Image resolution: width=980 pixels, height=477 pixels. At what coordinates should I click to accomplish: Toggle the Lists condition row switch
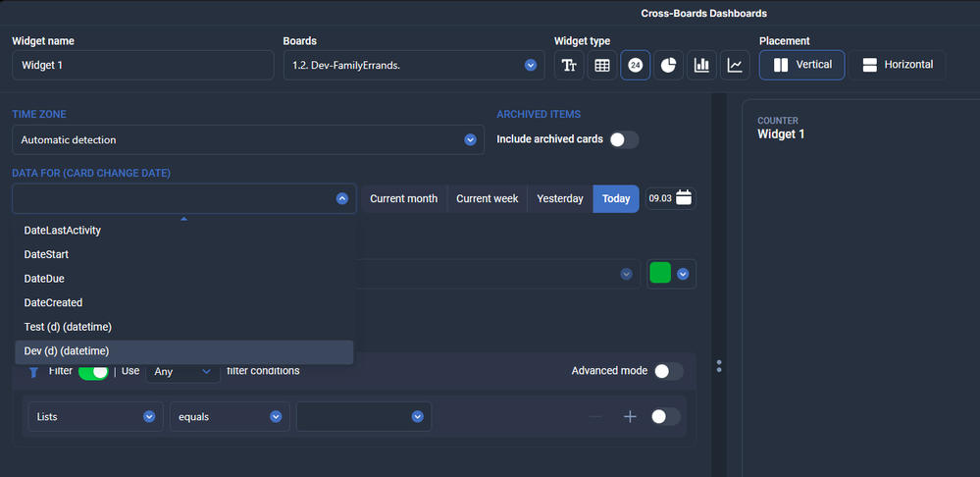666,416
